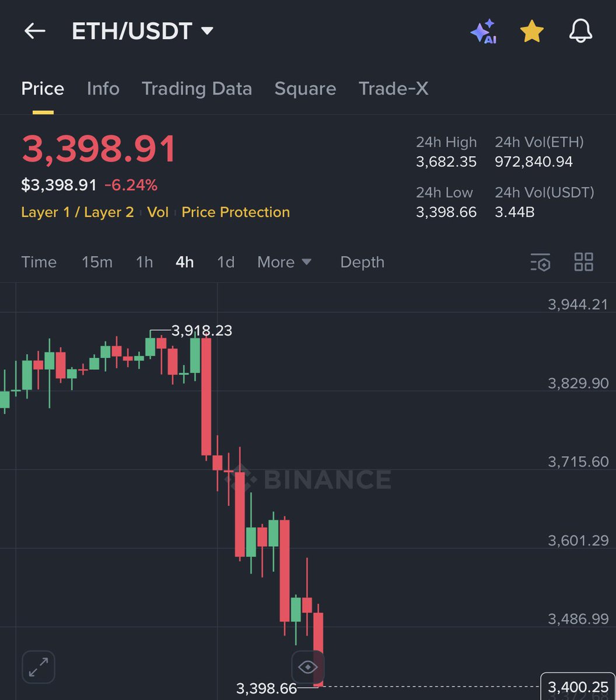This screenshot has height=700, width=616.
Task: Expand the More timeframe dropdown
Action: (x=285, y=262)
